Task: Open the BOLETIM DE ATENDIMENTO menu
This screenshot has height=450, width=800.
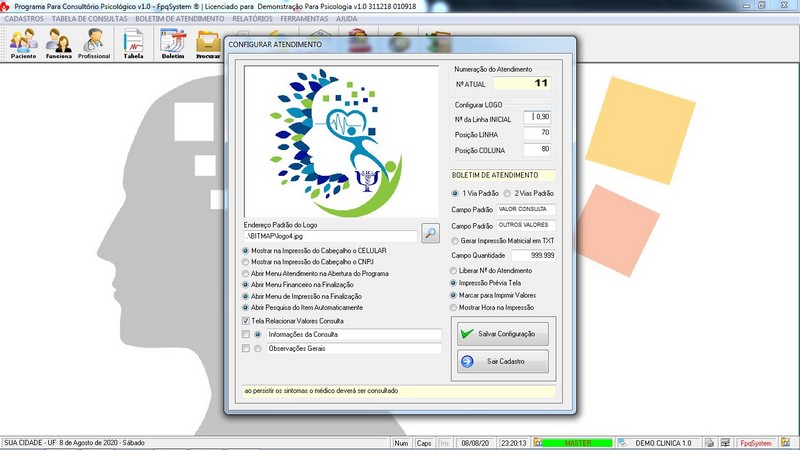Action: 180,19
